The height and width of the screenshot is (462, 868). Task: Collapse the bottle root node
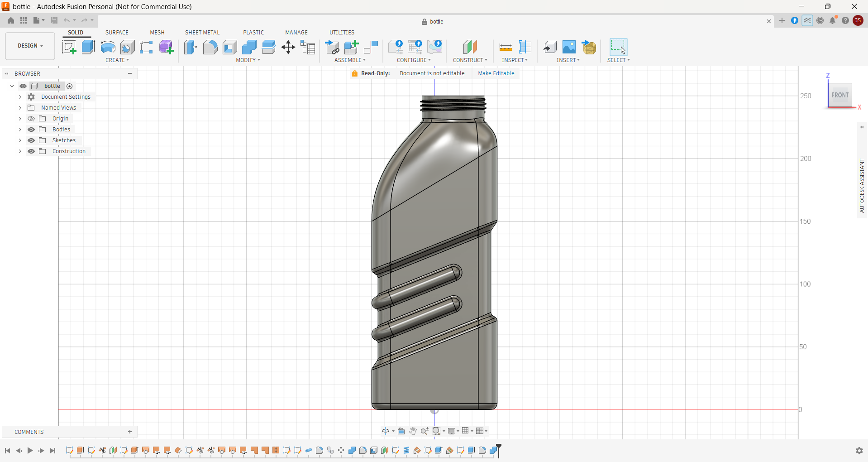(x=12, y=86)
